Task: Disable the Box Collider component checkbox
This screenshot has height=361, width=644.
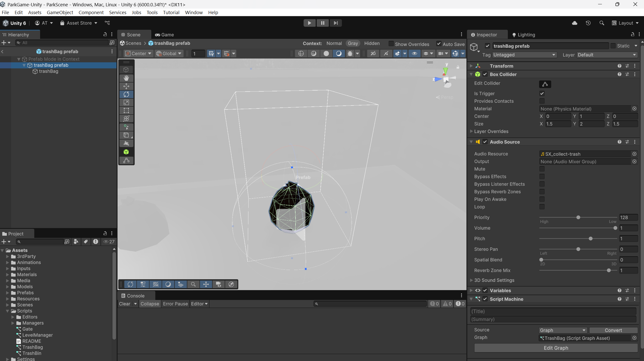Action: pyautogui.click(x=485, y=74)
